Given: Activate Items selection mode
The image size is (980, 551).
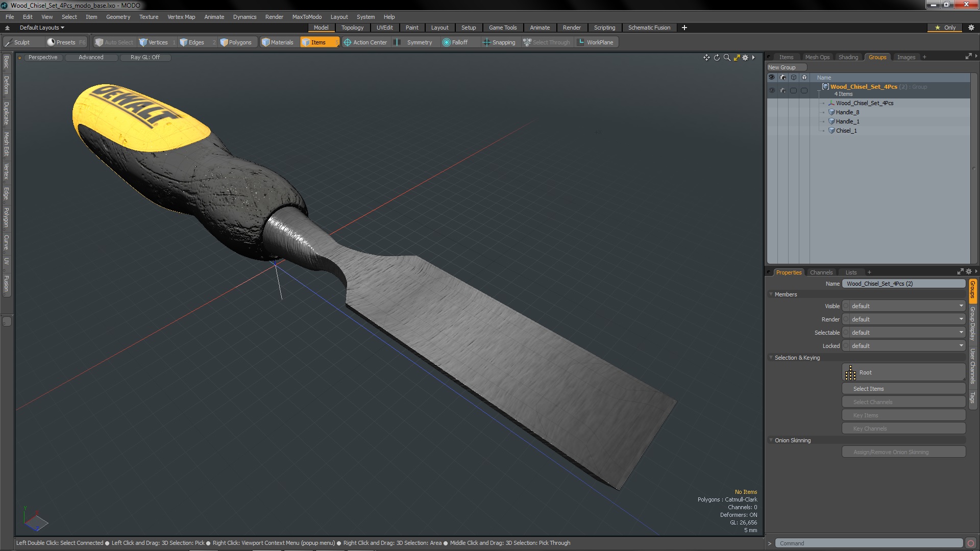Looking at the screenshot, I should point(319,42).
